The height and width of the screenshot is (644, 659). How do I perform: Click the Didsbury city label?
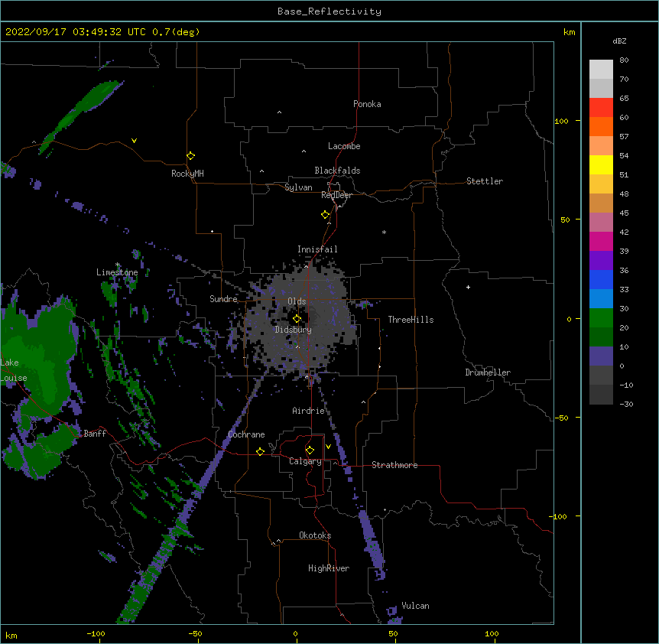pos(294,330)
